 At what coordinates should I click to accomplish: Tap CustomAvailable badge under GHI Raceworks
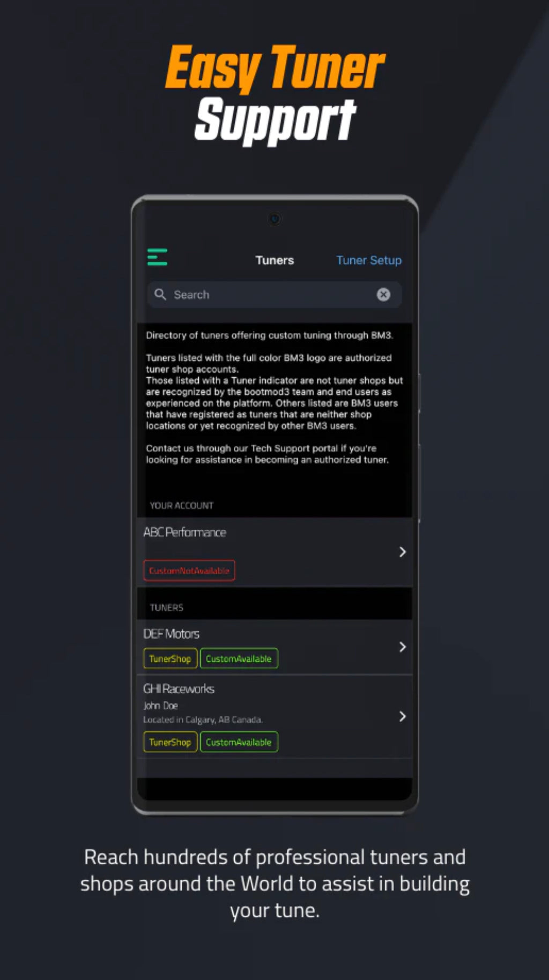click(239, 742)
